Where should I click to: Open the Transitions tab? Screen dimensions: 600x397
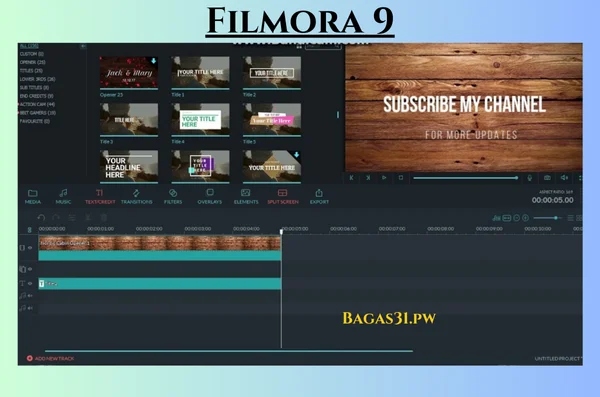click(x=136, y=196)
